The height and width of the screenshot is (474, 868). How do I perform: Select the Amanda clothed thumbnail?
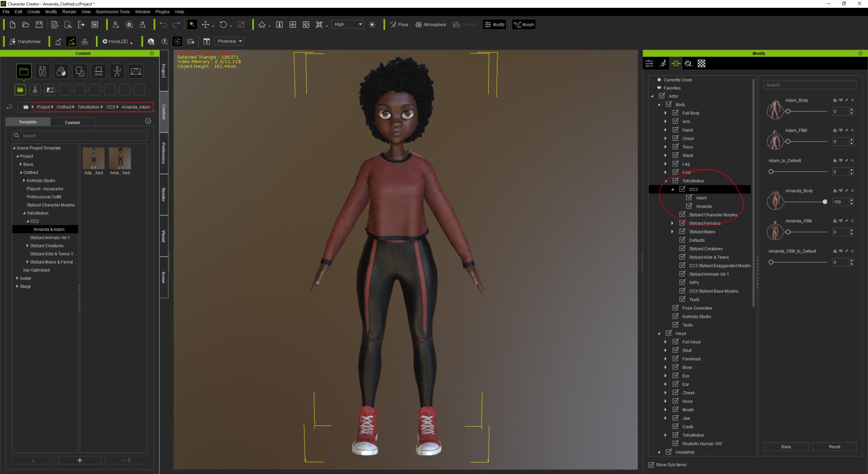coord(120,158)
